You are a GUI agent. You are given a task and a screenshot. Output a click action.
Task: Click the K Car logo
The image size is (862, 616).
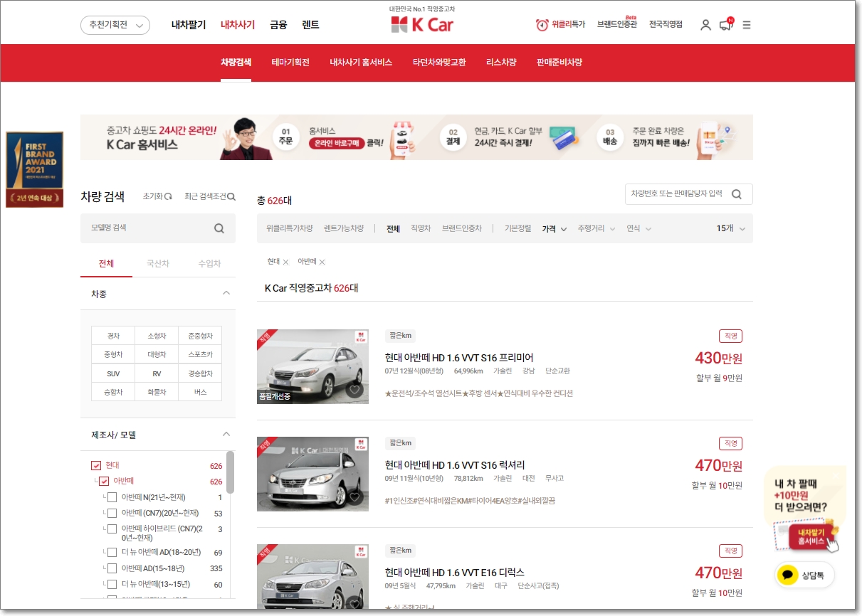click(x=422, y=24)
